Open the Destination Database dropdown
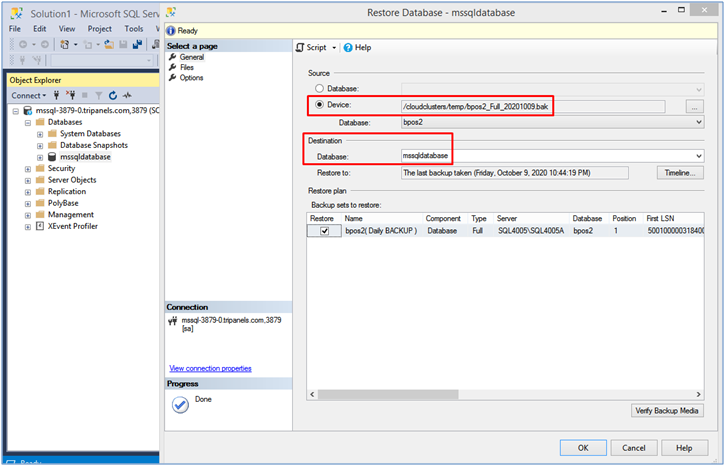 tap(698, 156)
